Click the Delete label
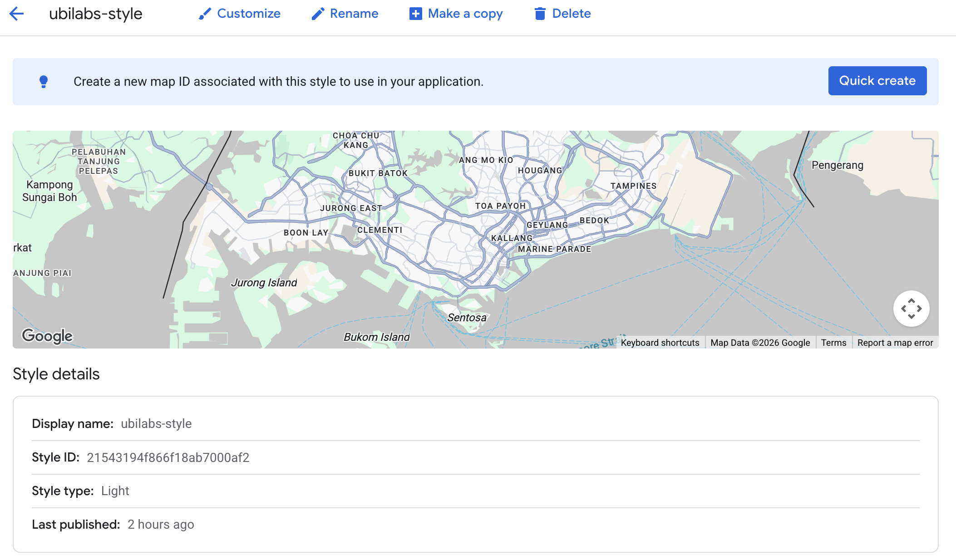The image size is (956, 560). [572, 14]
